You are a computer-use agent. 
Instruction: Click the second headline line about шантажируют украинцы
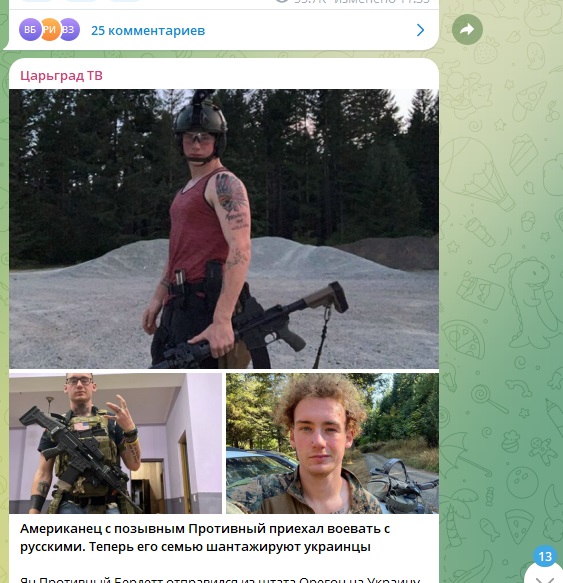pyautogui.click(x=195, y=547)
